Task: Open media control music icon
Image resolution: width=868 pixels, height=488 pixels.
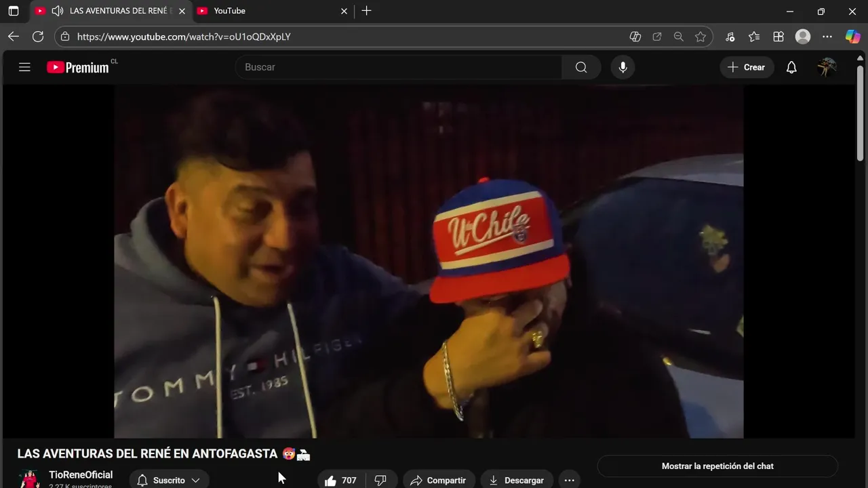Action: click(x=730, y=37)
